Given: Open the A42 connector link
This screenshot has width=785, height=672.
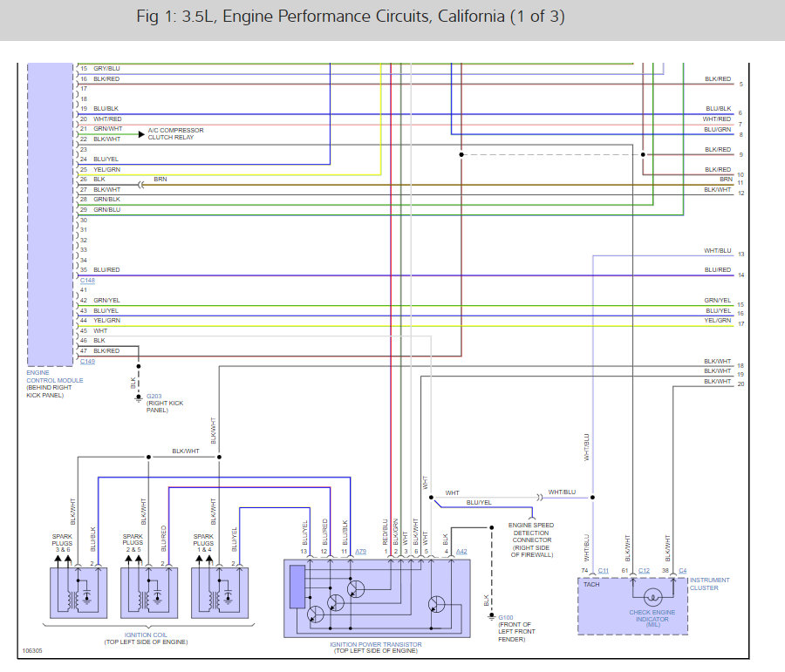Looking at the screenshot, I should pos(461,552).
